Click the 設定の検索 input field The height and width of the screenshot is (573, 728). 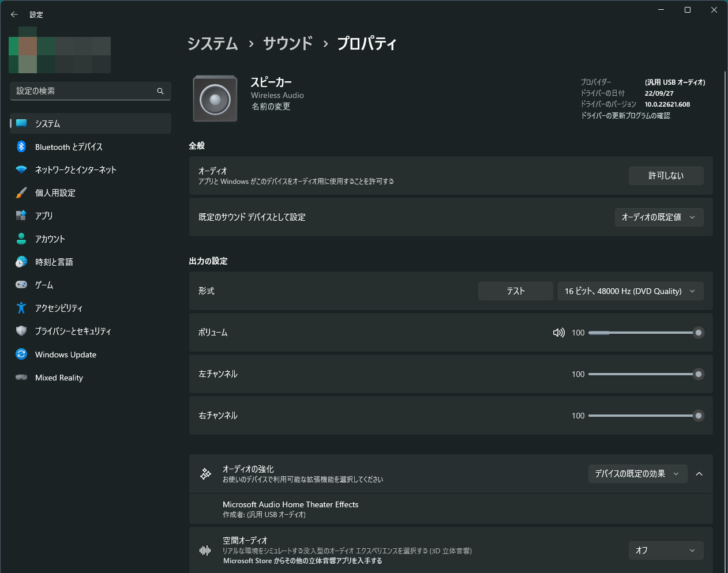[84, 91]
